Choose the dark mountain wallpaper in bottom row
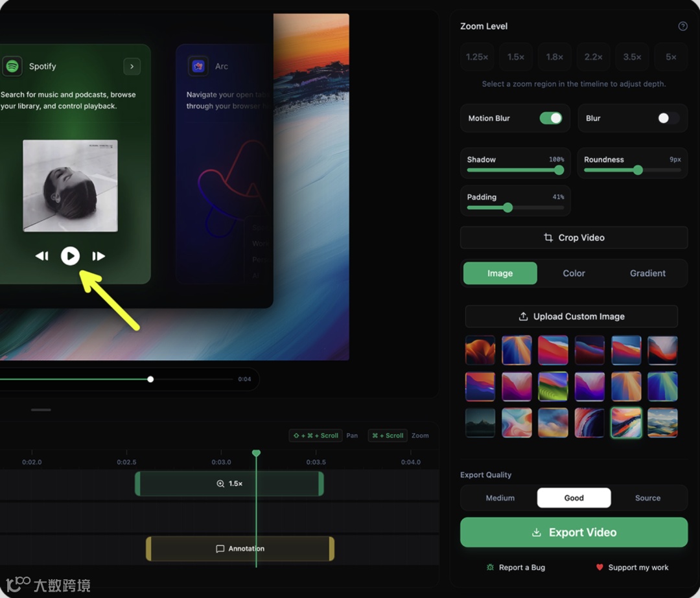The image size is (700, 598). point(480,422)
